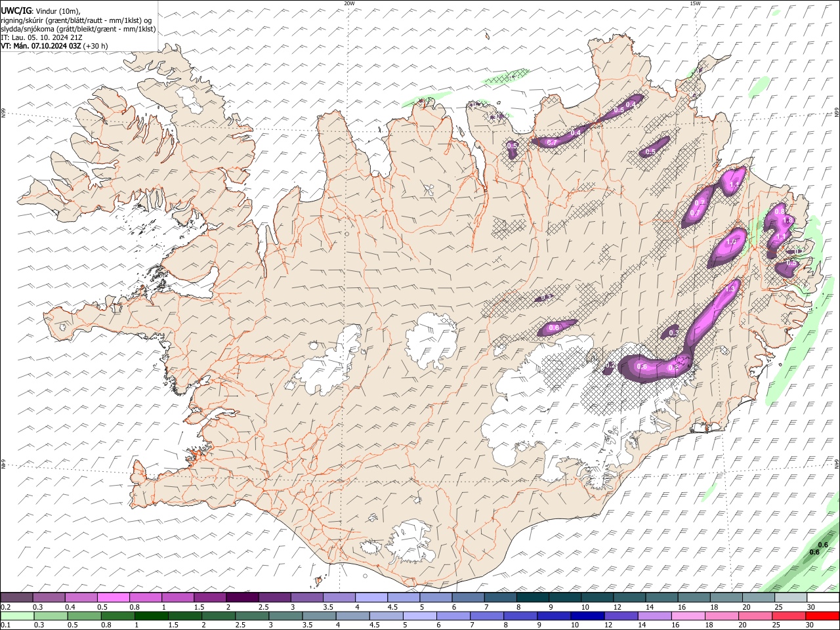This screenshot has height=630, width=840.
Task: Select the dark teal 8–9 snow-scale swatch
Action: click(533, 597)
